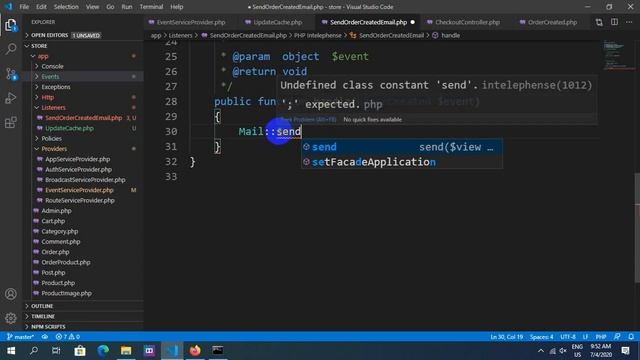The height and width of the screenshot is (360, 640).
Task: Open the Source Control view
Action: coord(11,74)
